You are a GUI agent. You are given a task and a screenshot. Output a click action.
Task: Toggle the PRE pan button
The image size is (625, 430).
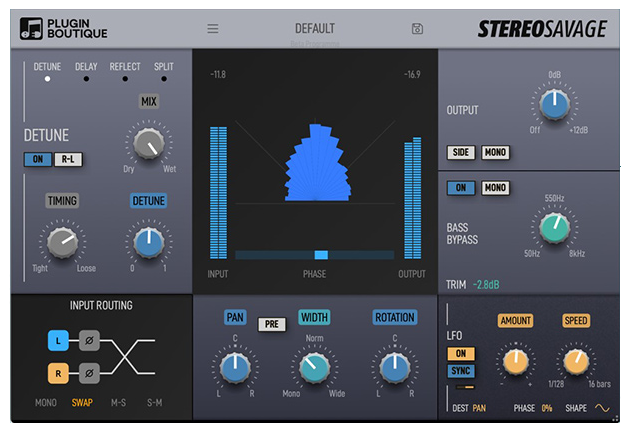(271, 324)
